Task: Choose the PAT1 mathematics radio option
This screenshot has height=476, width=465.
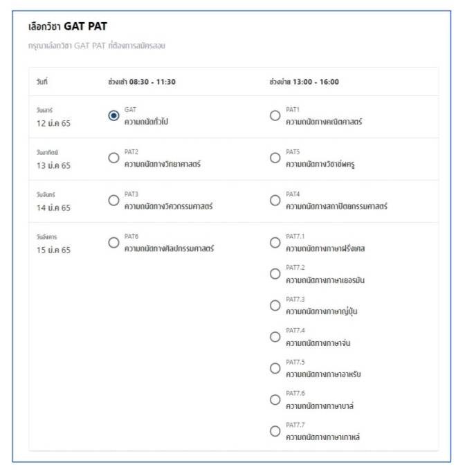Action: click(x=275, y=116)
